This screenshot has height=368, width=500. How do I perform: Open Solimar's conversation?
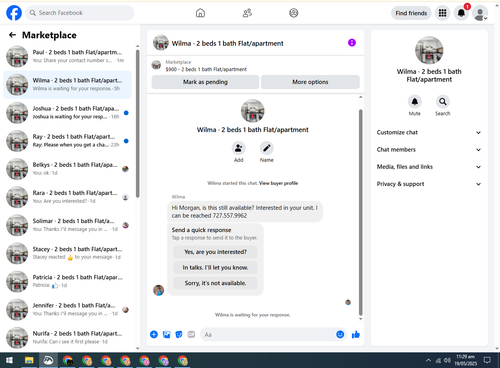click(x=67, y=225)
